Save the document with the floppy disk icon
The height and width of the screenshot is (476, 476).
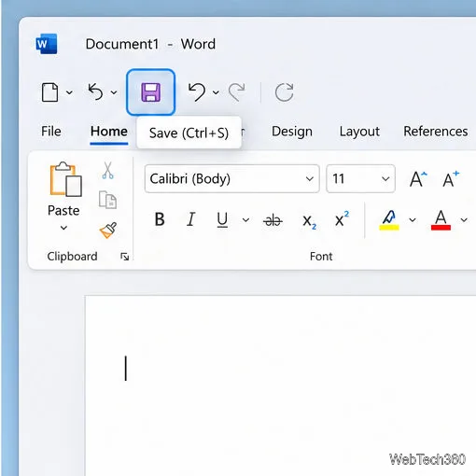[x=151, y=92]
